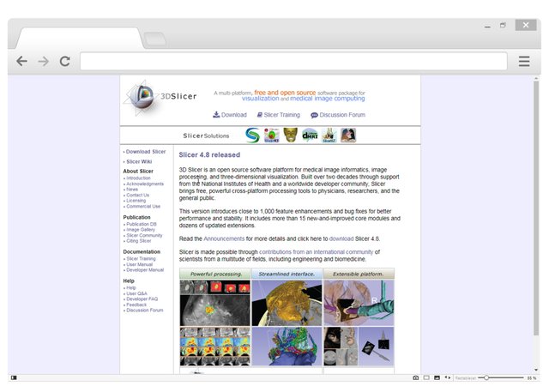The image size is (549, 392).
Task: Open the dMRI solution icon
Action: click(x=310, y=136)
